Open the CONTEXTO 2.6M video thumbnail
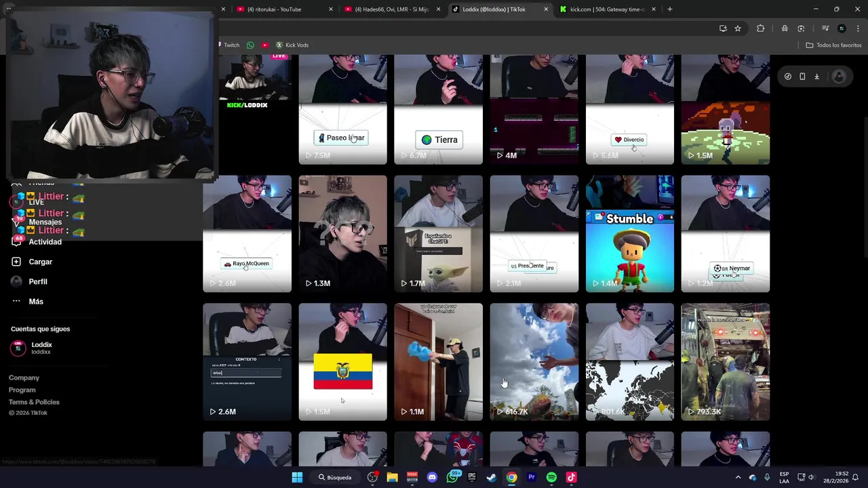 247,362
